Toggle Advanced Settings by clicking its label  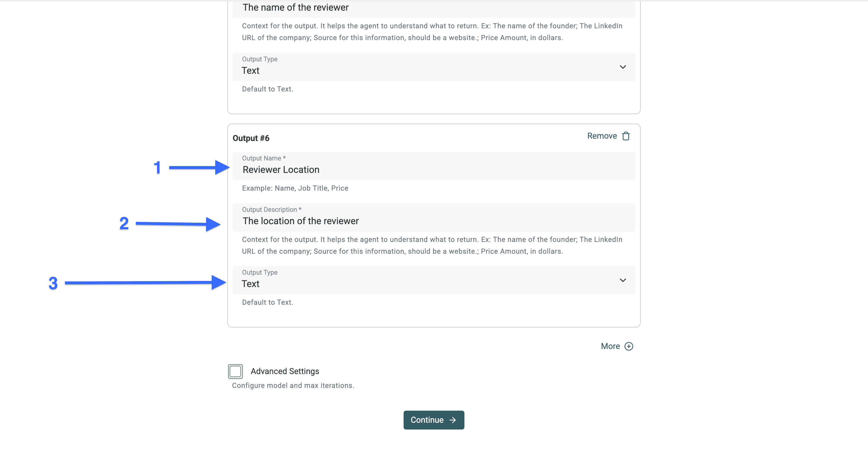[284, 371]
